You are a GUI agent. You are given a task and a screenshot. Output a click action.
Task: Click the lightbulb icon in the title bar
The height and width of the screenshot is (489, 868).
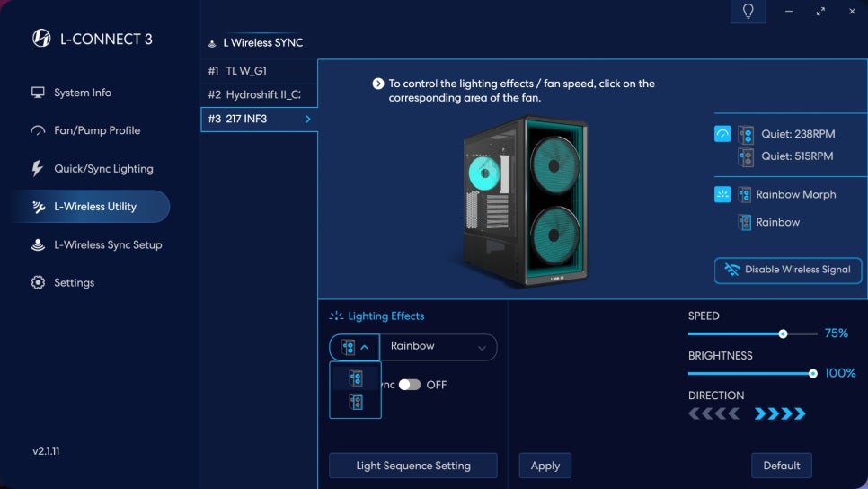pyautogui.click(x=748, y=11)
